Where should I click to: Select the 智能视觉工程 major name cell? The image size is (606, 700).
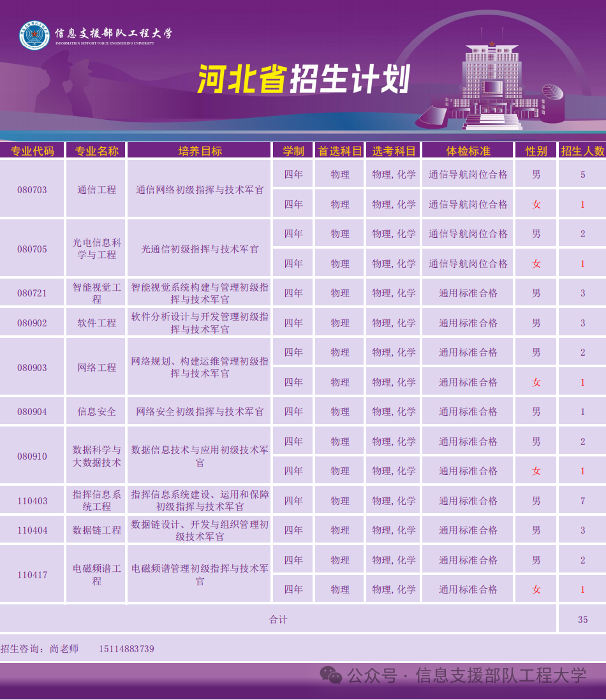point(96,293)
